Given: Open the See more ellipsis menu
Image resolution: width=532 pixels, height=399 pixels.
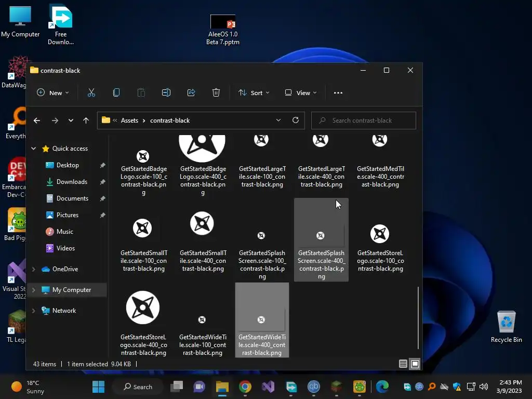Looking at the screenshot, I should 338,92.
